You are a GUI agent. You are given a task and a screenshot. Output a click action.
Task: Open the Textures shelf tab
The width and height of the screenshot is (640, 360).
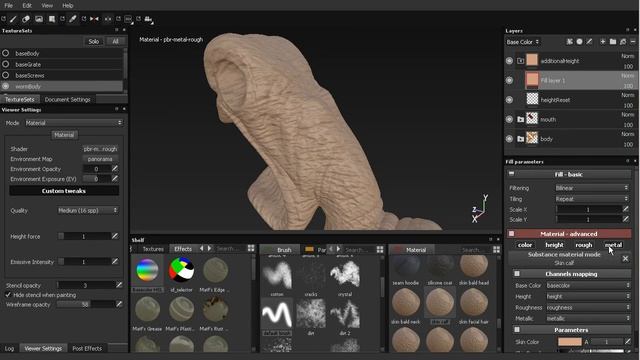pyautogui.click(x=153, y=249)
